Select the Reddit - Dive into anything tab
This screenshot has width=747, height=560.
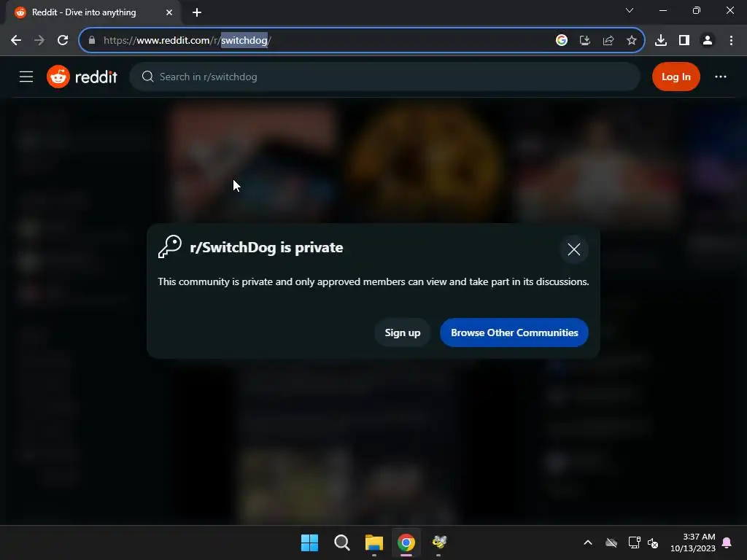(93, 12)
